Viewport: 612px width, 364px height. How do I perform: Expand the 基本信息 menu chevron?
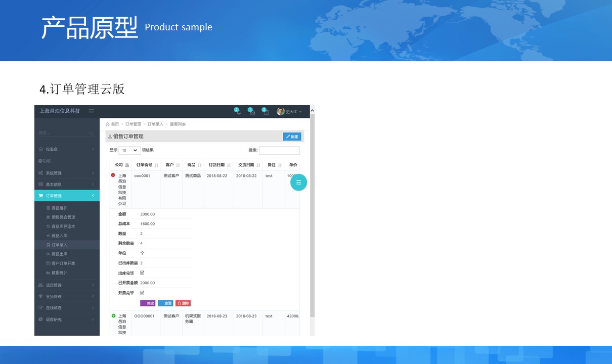[93, 185]
